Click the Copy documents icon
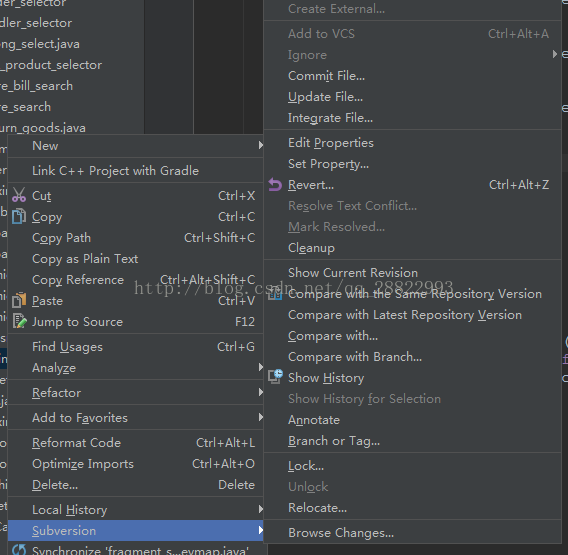 19,216
